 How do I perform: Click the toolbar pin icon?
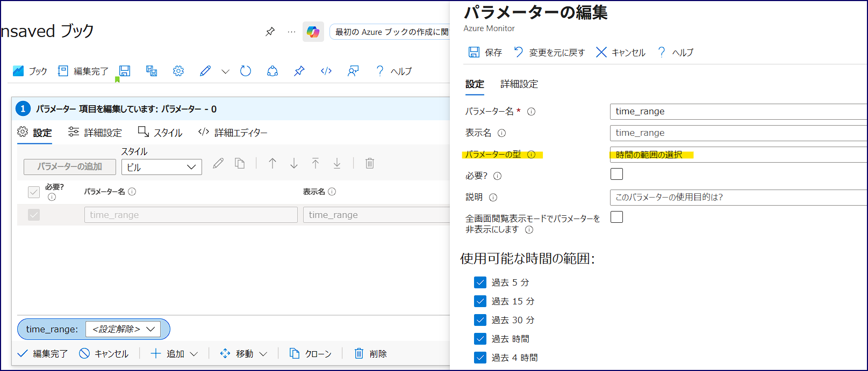299,71
